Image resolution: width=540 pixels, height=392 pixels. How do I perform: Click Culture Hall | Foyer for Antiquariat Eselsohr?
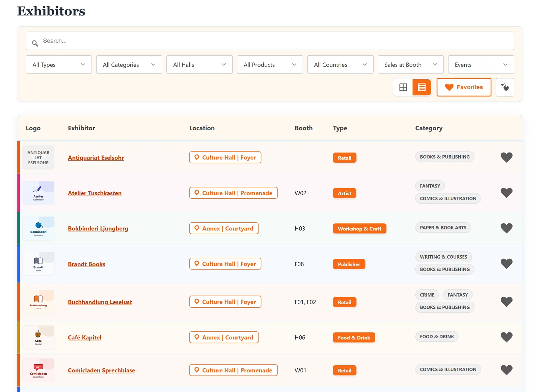(x=225, y=157)
